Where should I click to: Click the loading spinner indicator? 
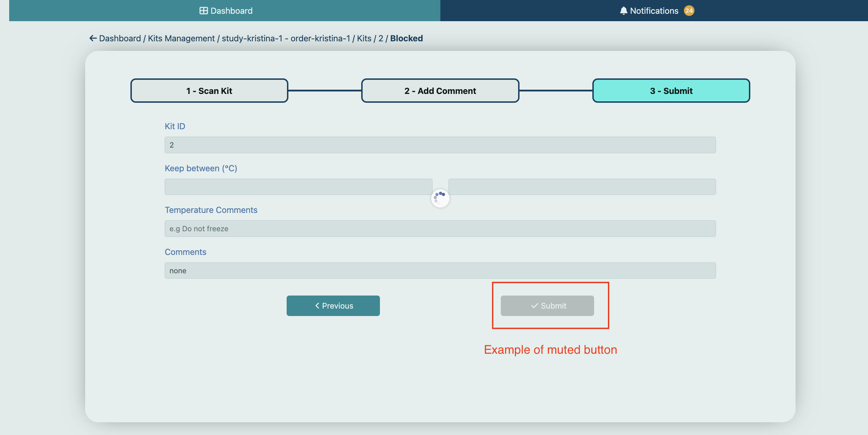click(x=440, y=198)
